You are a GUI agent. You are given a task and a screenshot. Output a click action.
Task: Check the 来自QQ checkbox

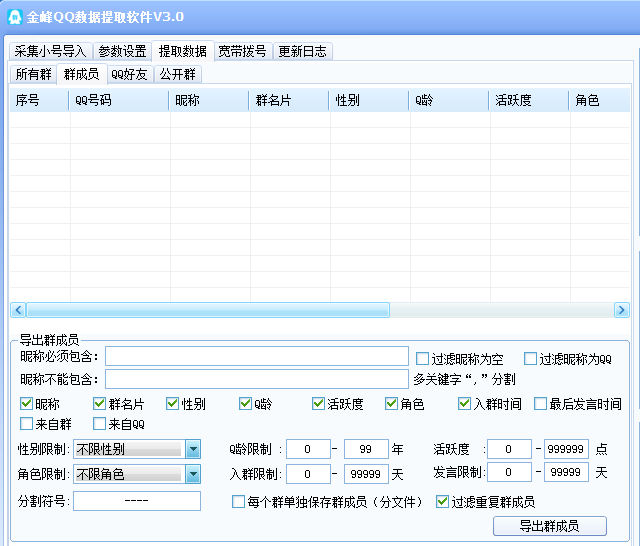[x=99, y=424]
